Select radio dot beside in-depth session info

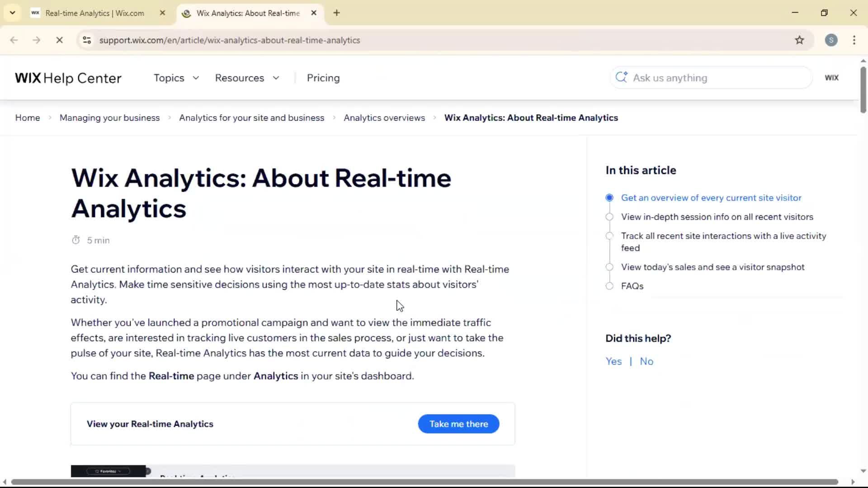click(x=609, y=217)
